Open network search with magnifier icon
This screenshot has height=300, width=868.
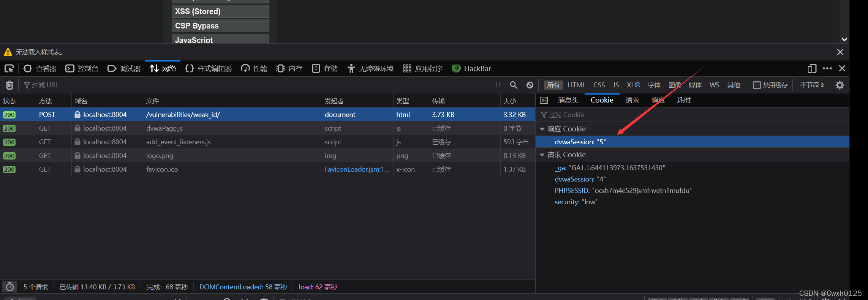tap(514, 85)
